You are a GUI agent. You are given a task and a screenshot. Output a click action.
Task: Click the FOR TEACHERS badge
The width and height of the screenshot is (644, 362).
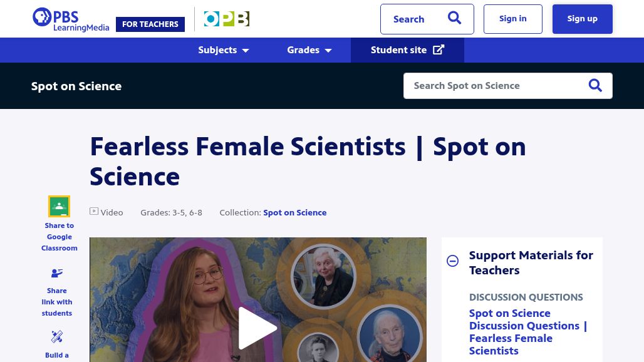pyautogui.click(x=150, y=24)
